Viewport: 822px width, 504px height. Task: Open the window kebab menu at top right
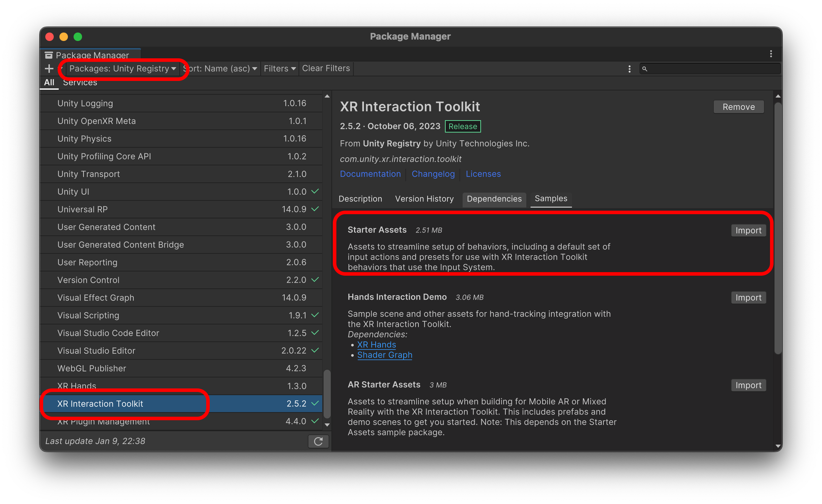coord(771,54)
